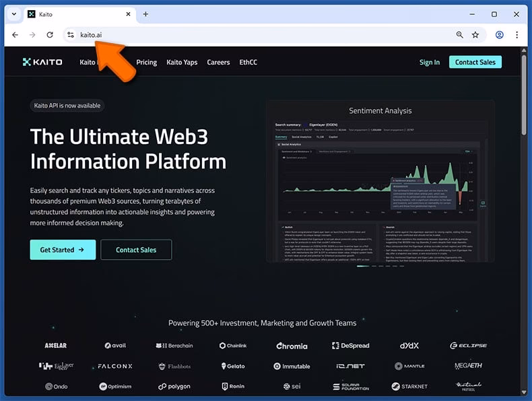532x401 pixels.
Task: Click the Sei logo
Action: pyautogui.click(x=292, y=386)
